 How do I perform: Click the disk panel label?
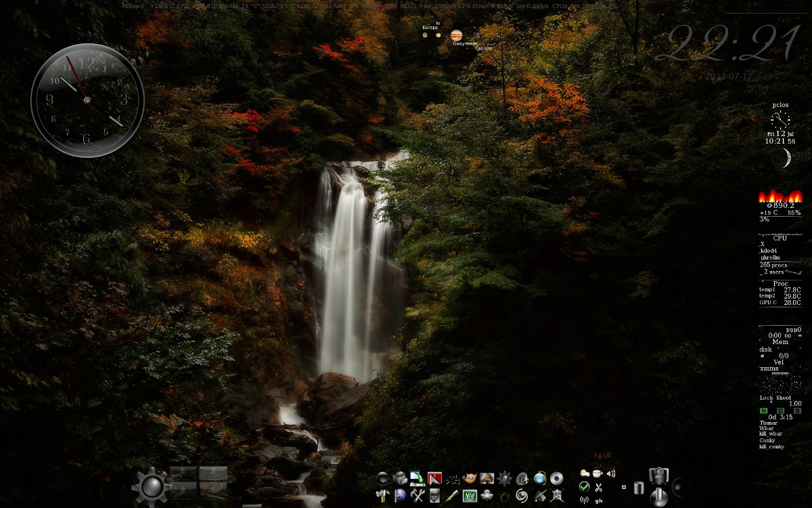point(765,349)
